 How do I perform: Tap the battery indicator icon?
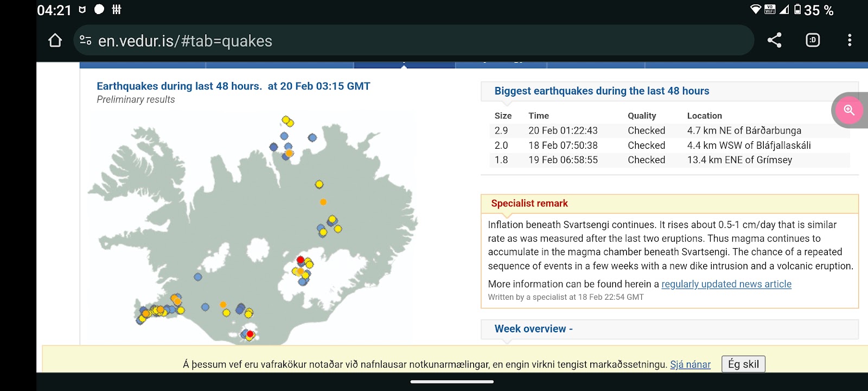tap(797, 9)
